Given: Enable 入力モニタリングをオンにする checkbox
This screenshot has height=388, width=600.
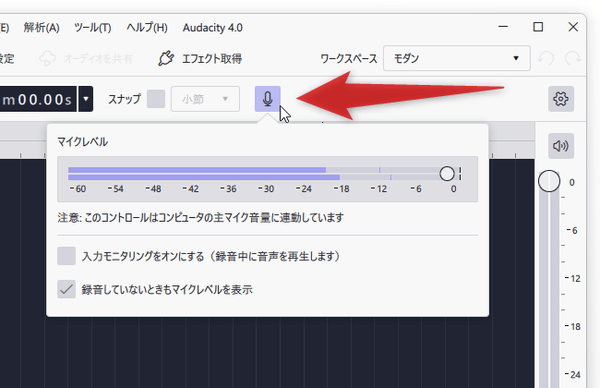Looking at the screenshot, I should click(x=66, y=256).
